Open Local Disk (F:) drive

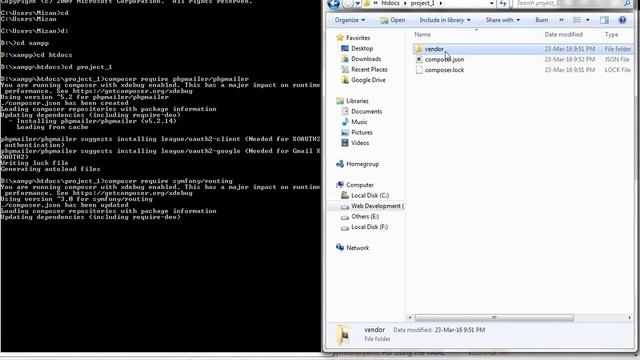click(369, 228)
